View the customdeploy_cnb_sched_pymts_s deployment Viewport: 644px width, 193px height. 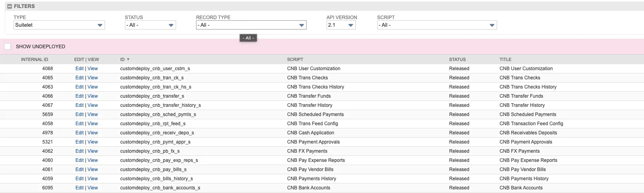pos(93,114)
